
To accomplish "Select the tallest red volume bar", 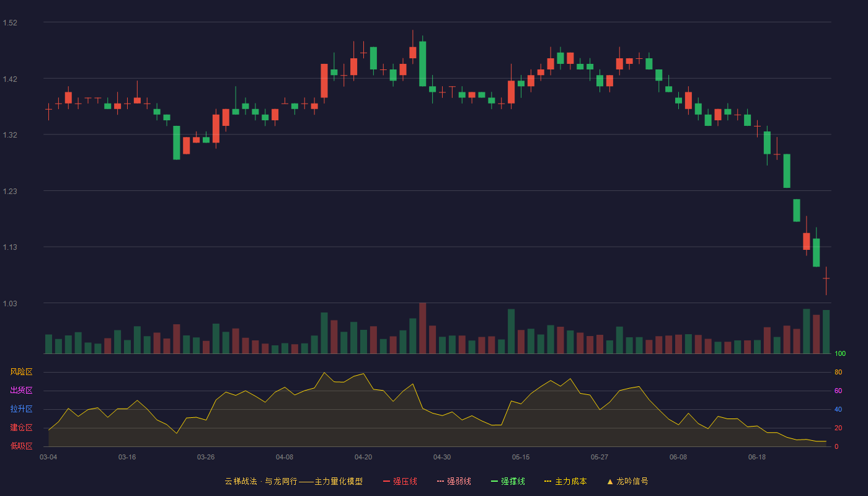I will 423,328.
